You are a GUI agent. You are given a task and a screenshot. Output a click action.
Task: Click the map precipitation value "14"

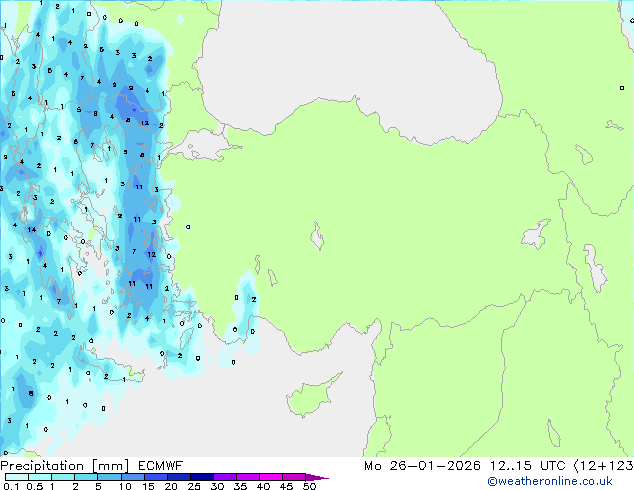tap(32, 230)
